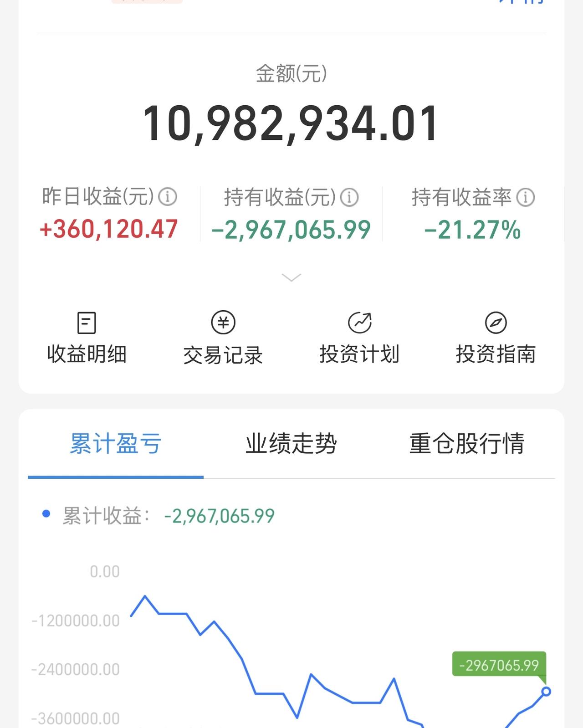Screen dimensions: 583x728
Task: Tap 投资计划 label
Action: [360, 354]
